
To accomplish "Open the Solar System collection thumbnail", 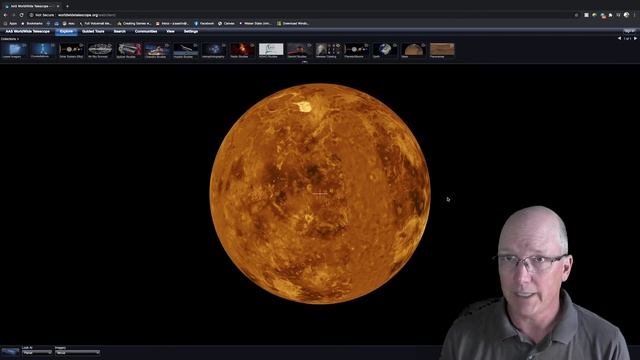I will click(71, 50).
